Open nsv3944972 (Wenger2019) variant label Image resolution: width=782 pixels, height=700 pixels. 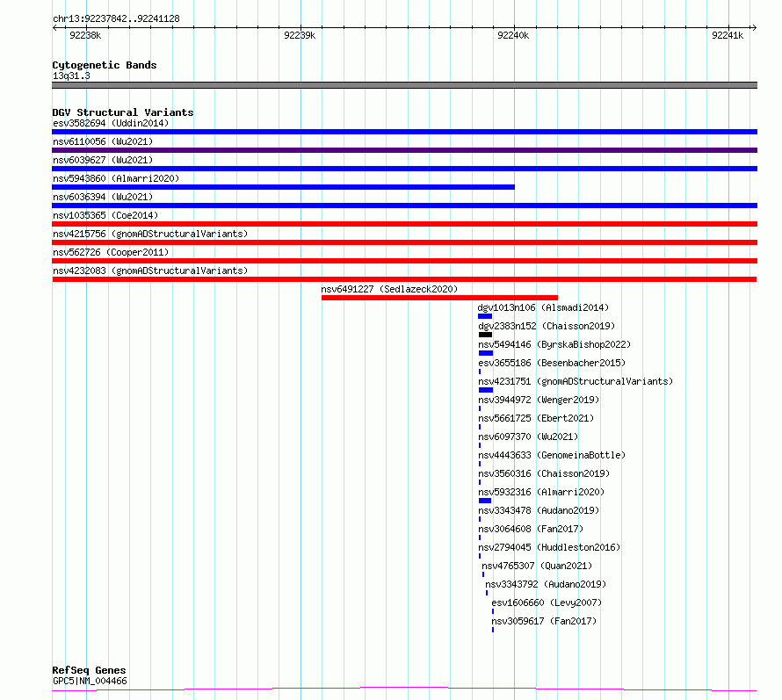tap(539, 400)
